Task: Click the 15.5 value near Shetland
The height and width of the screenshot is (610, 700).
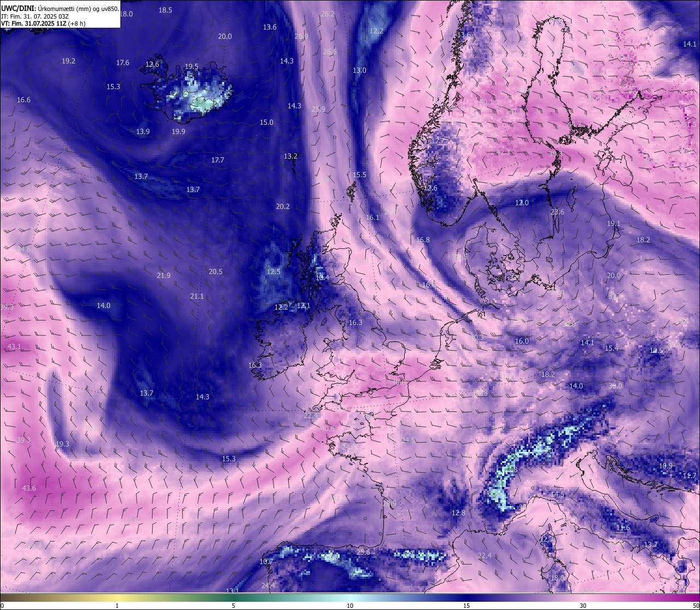Action: click(359, 175)
